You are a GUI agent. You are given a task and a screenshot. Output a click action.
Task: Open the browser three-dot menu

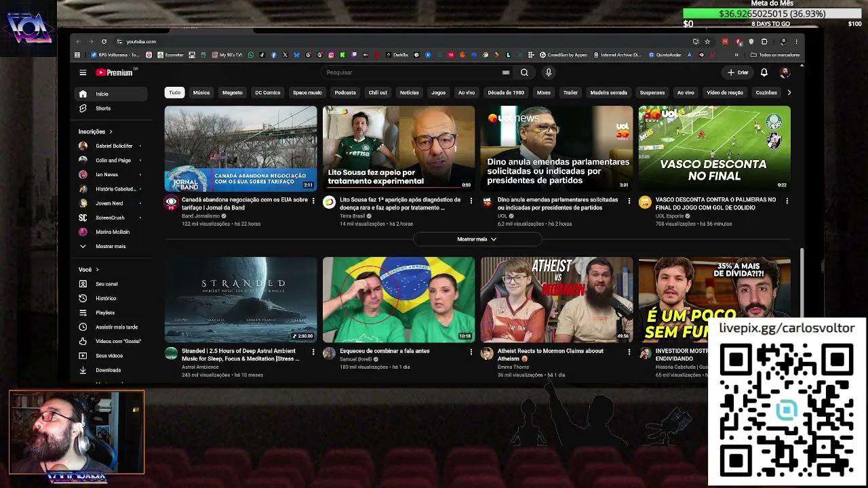click(x=796, y=41)
